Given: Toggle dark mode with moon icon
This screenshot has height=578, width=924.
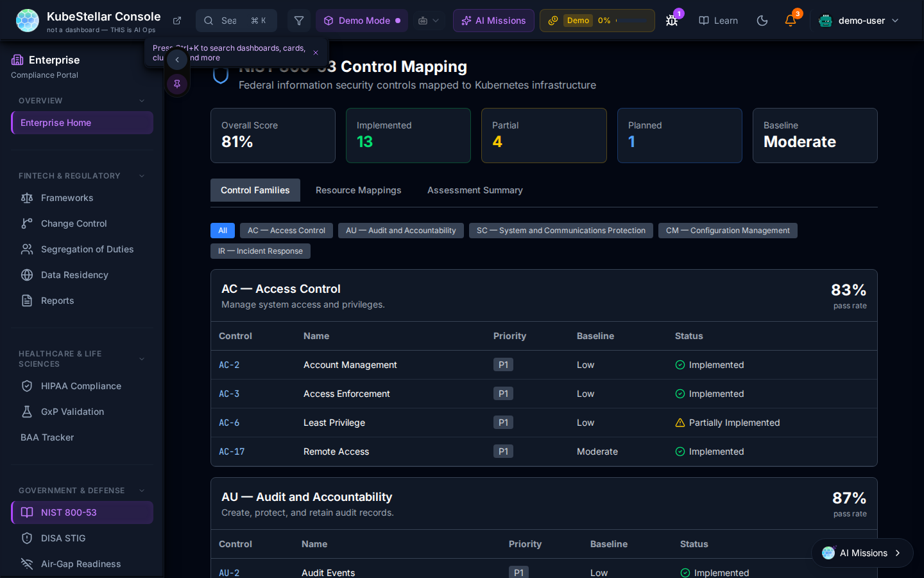Looking at the screenshot, I should point(762,21).
